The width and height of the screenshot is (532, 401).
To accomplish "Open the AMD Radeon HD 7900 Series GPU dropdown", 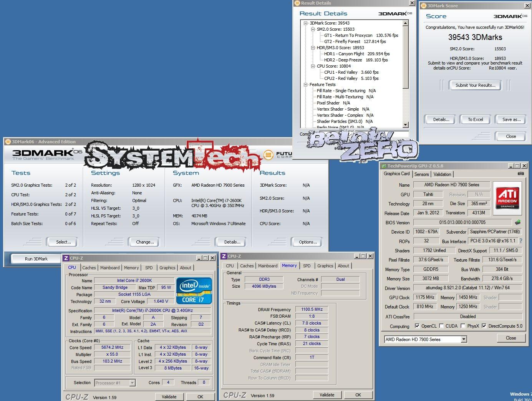I will pos(464,340).
